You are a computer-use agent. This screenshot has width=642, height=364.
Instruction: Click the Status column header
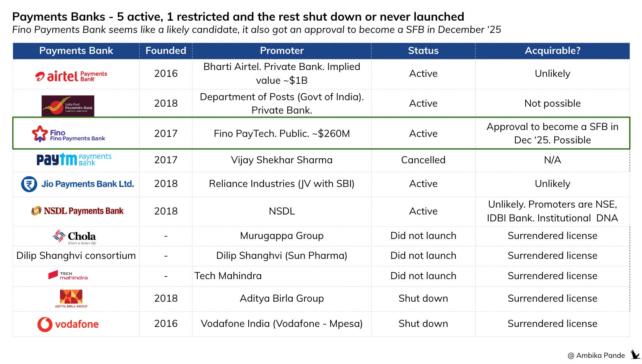(423, 51)
